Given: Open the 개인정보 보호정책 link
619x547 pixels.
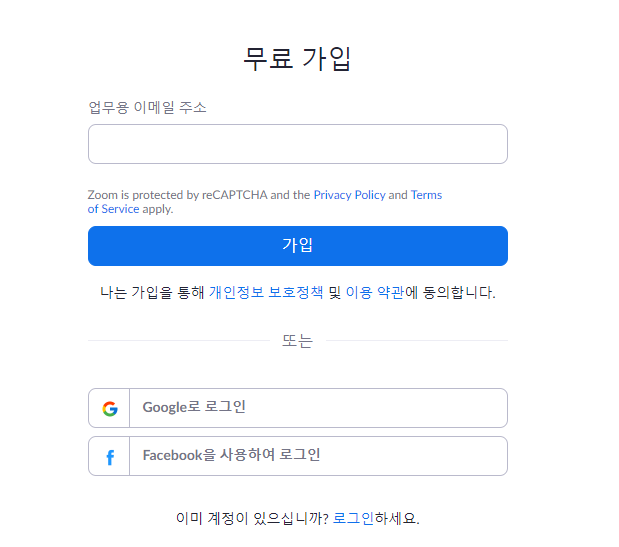Looking at the screenshot, I should pos(266,293).
